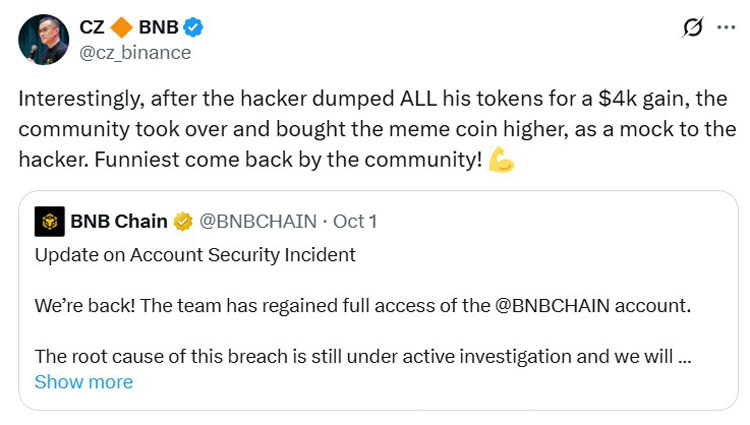Click the ellipsis ending the truncated quote text
The image size is (750, 425).
tap(686, 356)
